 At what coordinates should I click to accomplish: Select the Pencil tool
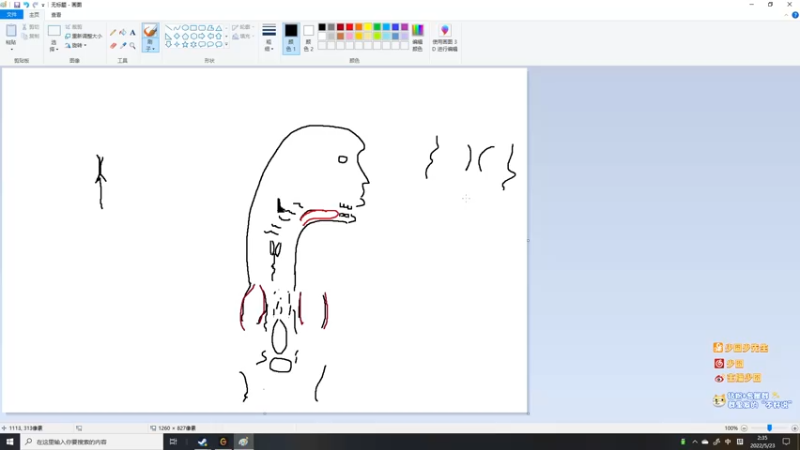113,33
